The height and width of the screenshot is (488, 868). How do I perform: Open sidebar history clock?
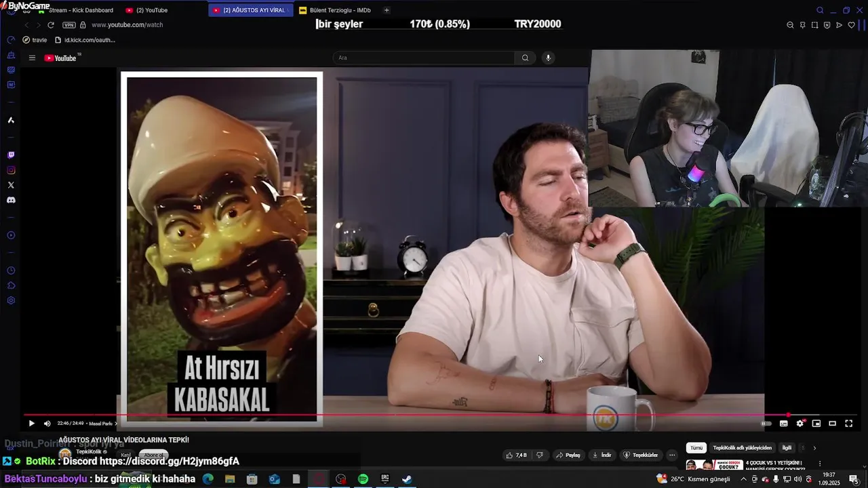click(x=11, y=270)
